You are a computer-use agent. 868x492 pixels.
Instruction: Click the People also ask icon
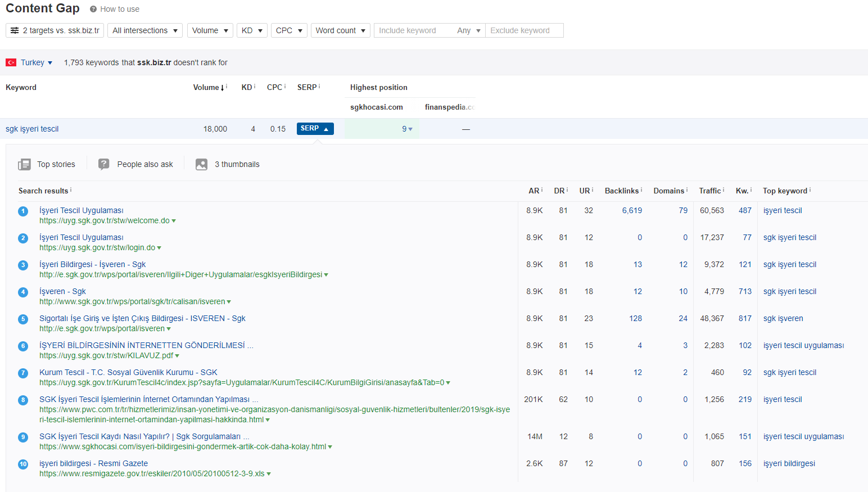pyautogui.click(x=104, y=164)
